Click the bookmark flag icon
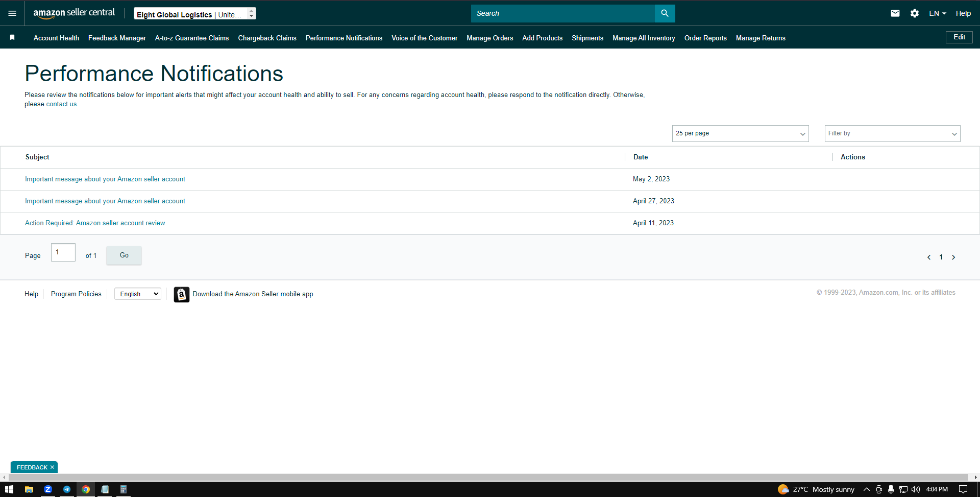The width and height of the screenshot is (980, 497). 12,37
